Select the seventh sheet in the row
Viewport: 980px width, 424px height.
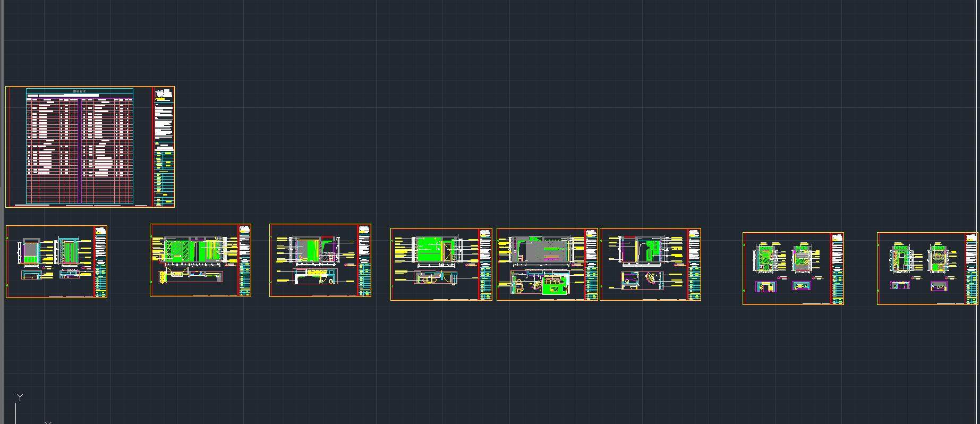(794, 269)
